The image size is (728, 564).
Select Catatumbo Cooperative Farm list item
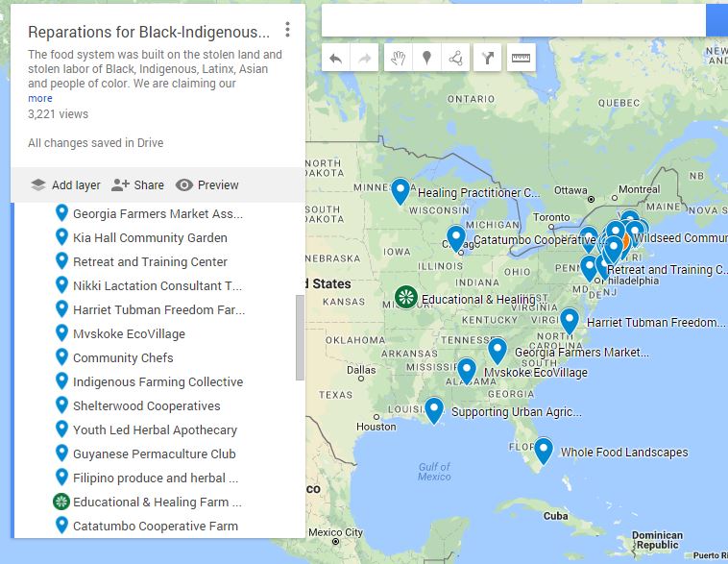coord(156,526)
